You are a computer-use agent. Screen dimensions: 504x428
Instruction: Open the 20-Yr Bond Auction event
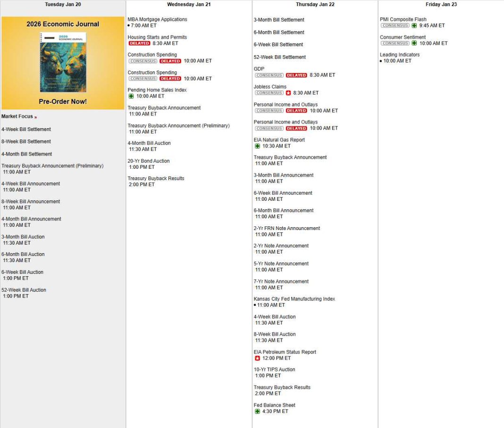(148, 161)
